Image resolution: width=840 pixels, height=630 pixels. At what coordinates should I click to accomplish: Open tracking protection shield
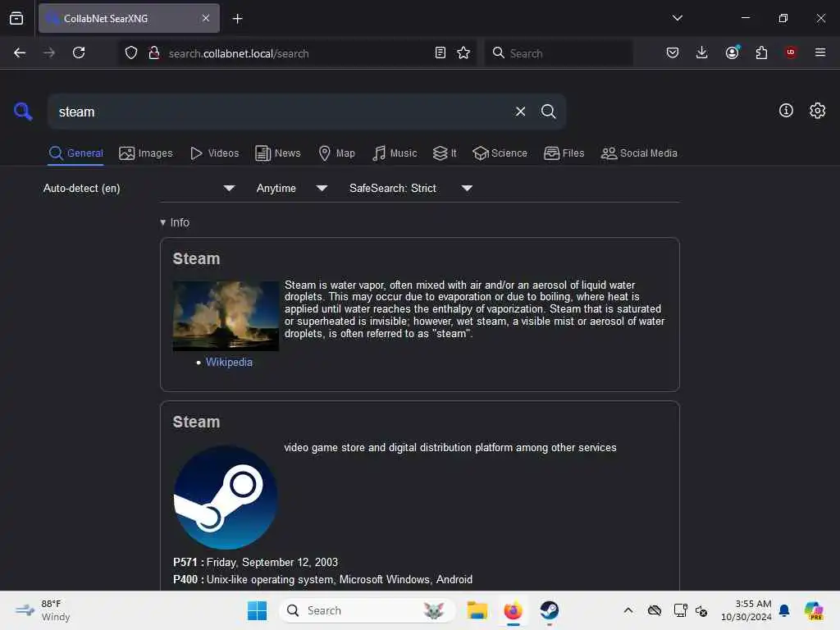tap(131, 53)
